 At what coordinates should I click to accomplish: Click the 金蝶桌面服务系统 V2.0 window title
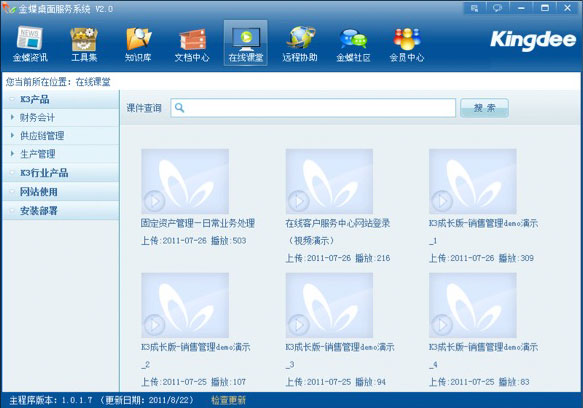(x=66, y=9)
